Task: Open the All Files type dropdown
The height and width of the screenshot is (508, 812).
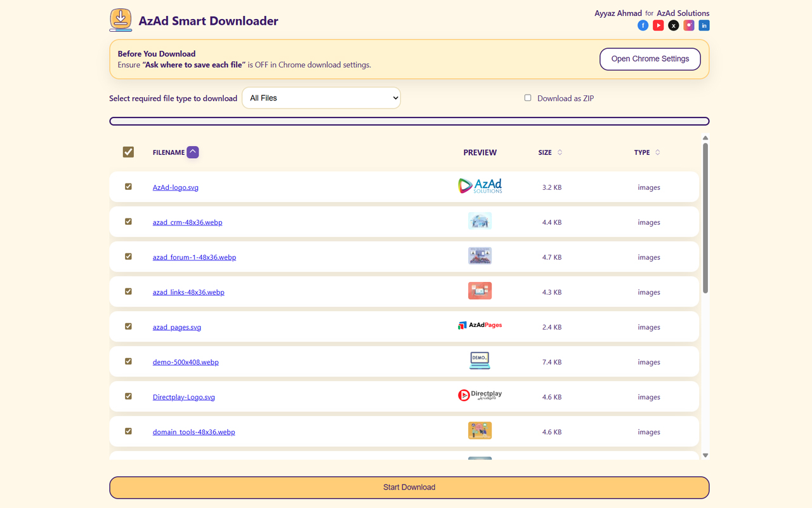Action: 321,98
